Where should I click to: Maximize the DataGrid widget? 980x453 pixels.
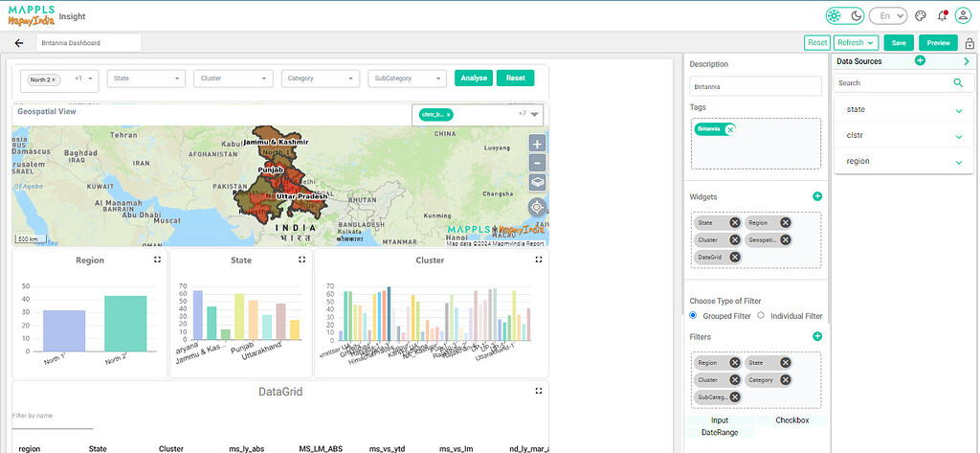coord(539,391)
